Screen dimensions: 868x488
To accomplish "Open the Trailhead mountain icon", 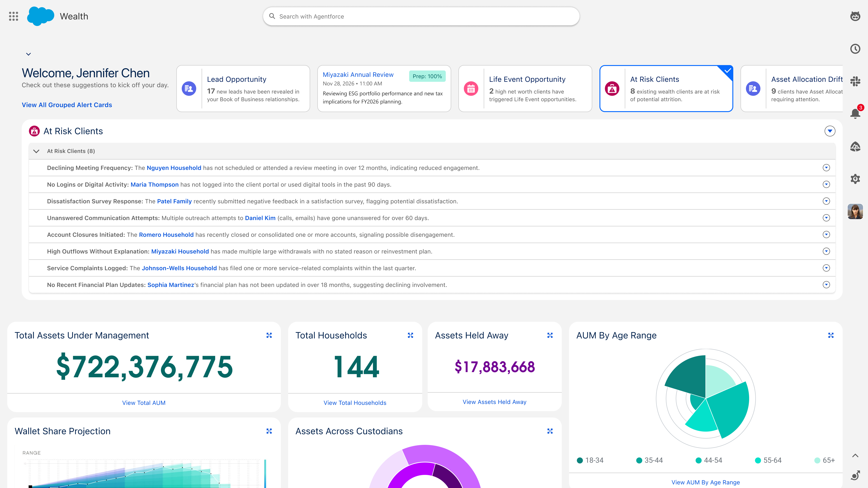I will tap(855, 146).
